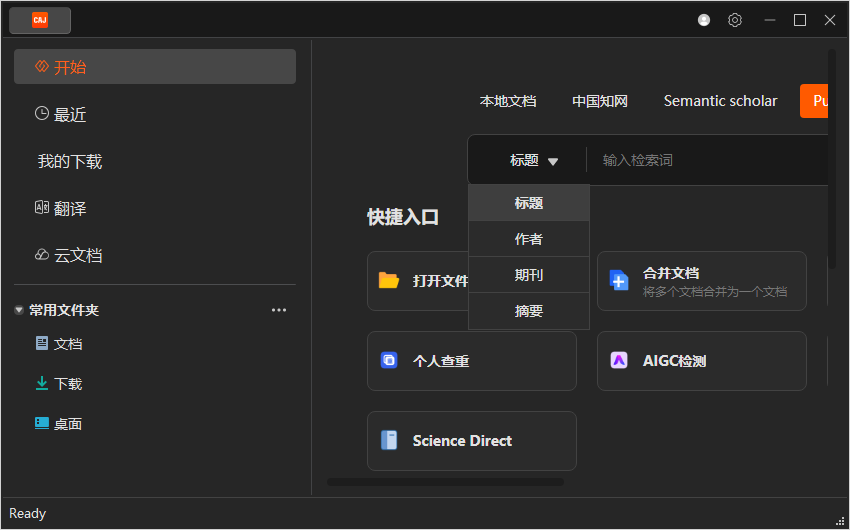Click the 打开文件 open file card
Viewport: 850px width, 530px height.
[417, 281]
